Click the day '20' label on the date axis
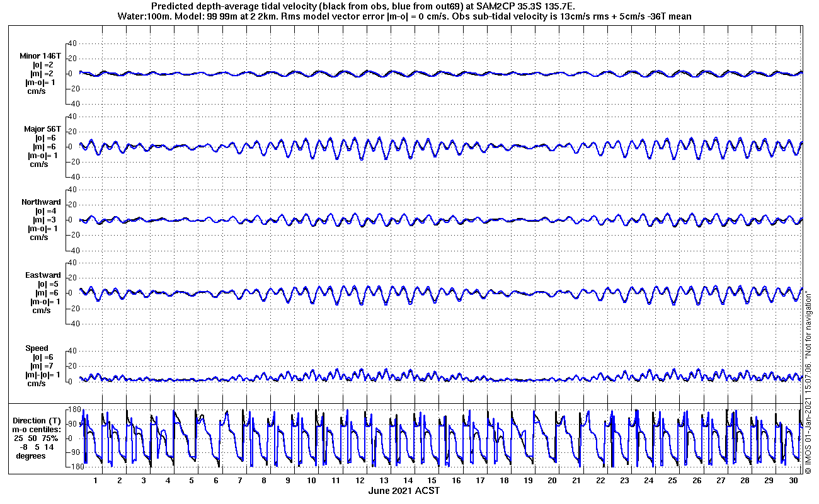 point(553,480)
